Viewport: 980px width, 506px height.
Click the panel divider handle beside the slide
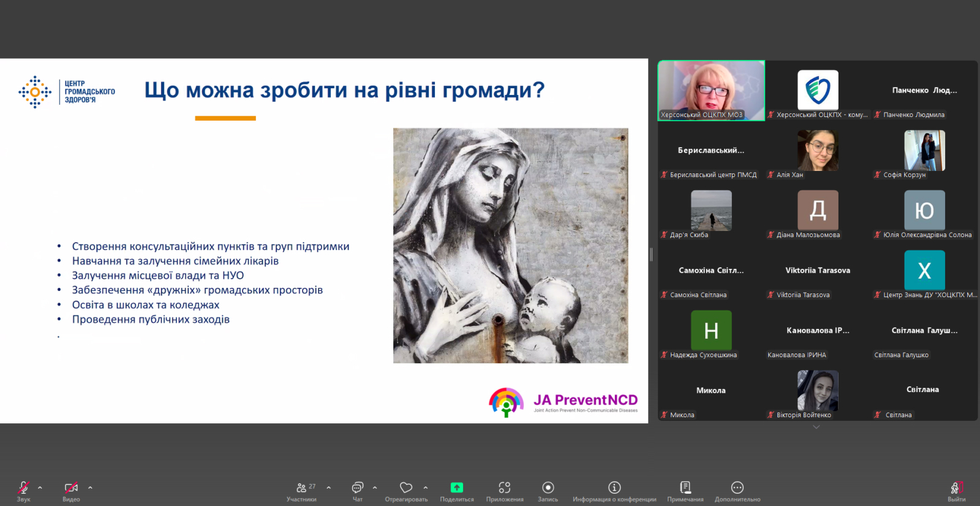(x=651, y=254)
